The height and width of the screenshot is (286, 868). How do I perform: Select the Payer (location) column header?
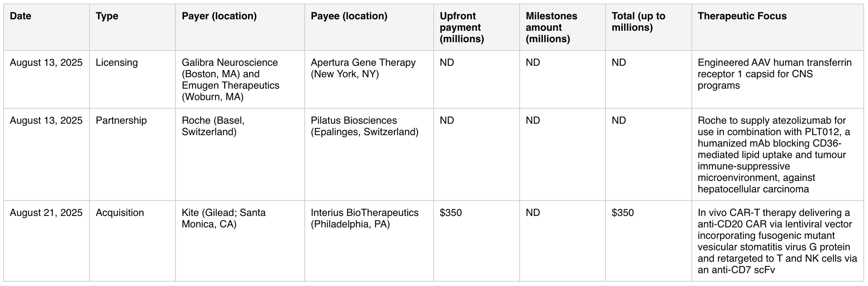pos(219,16)
